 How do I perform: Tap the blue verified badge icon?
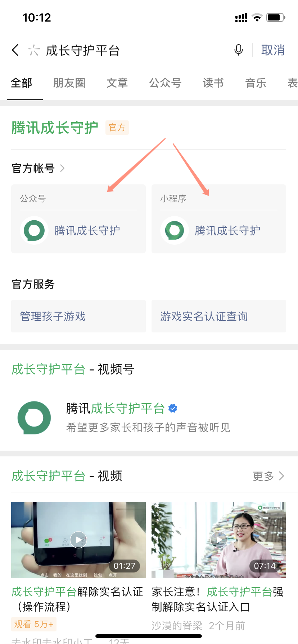coord(173,408)
